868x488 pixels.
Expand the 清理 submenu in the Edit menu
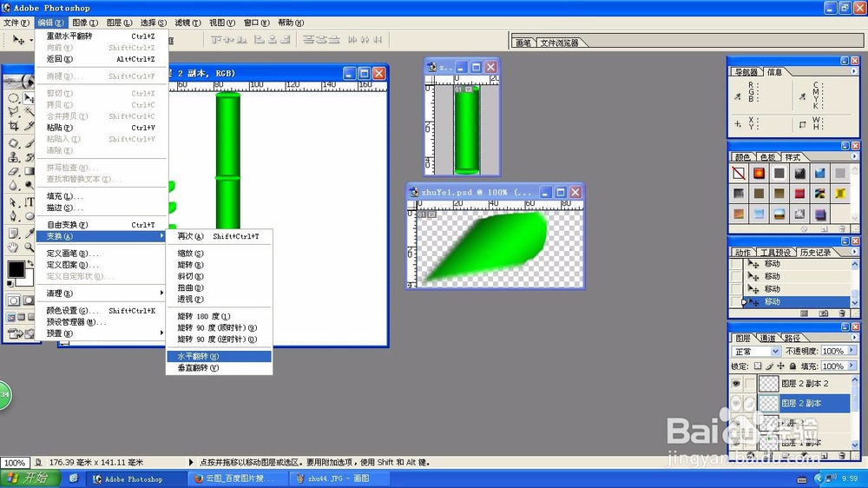(x=102, y=293)
